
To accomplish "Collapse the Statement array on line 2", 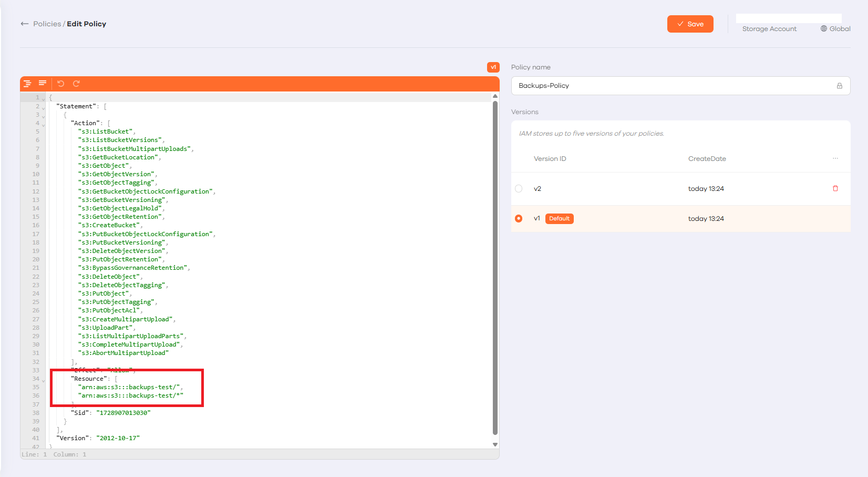I will (44, 108).
